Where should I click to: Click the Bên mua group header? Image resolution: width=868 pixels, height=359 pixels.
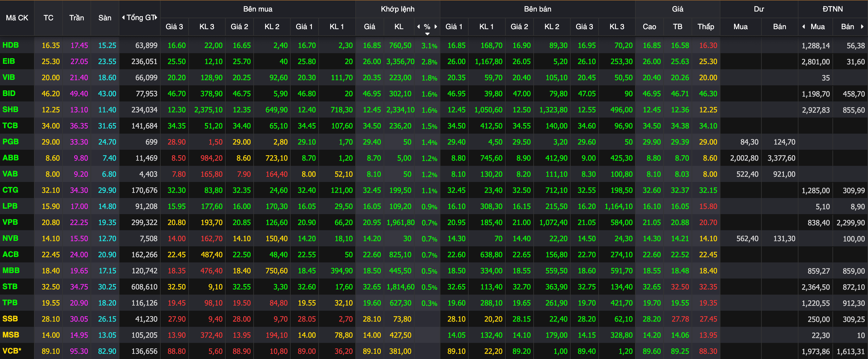[x=258, y=9]
